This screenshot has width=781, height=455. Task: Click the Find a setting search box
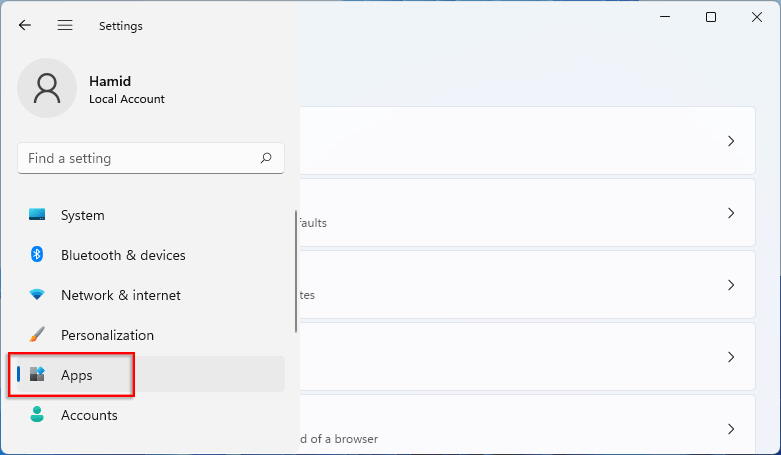coord(140,158)
